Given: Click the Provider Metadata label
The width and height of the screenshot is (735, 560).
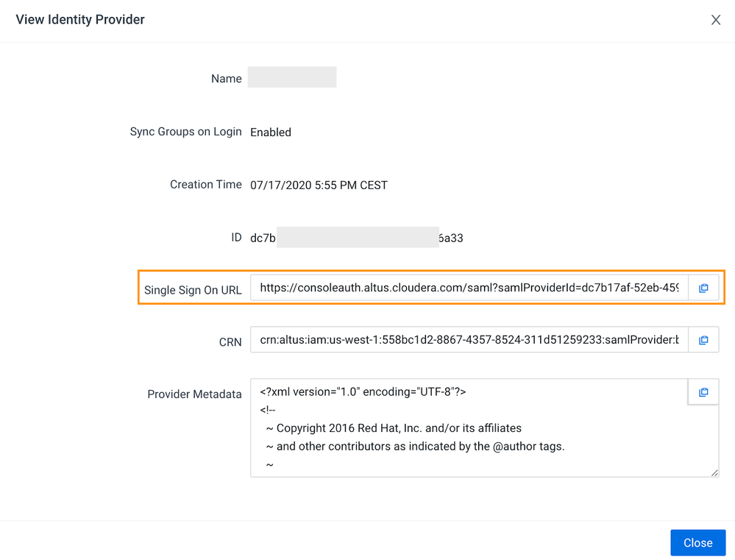Looking at the screenshot, I should pos(194,394).
